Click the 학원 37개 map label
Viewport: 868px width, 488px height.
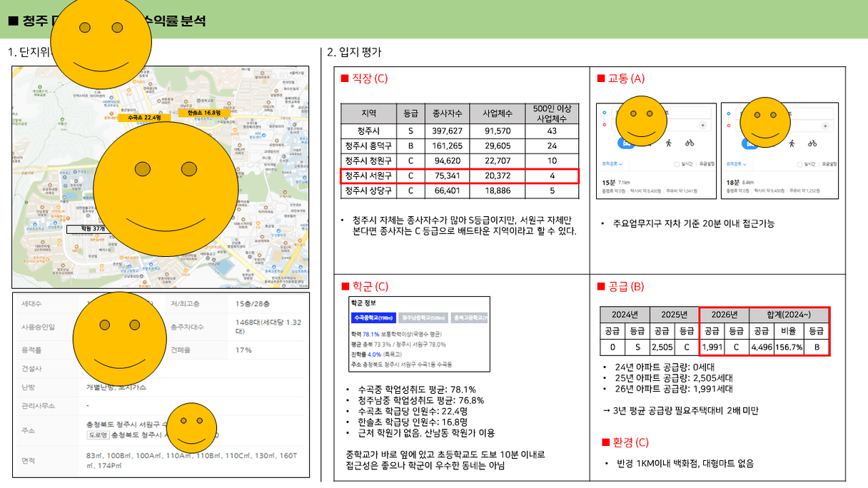tap(87, 230)
